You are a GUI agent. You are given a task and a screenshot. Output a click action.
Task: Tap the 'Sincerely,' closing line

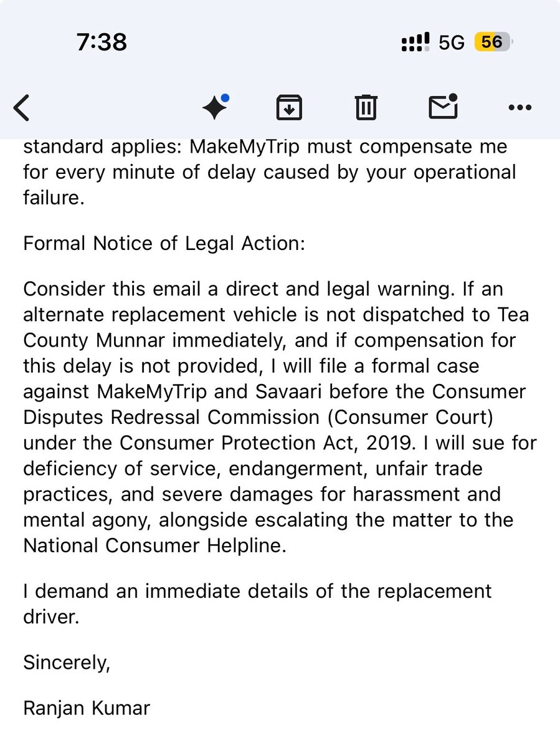point(67,663)
